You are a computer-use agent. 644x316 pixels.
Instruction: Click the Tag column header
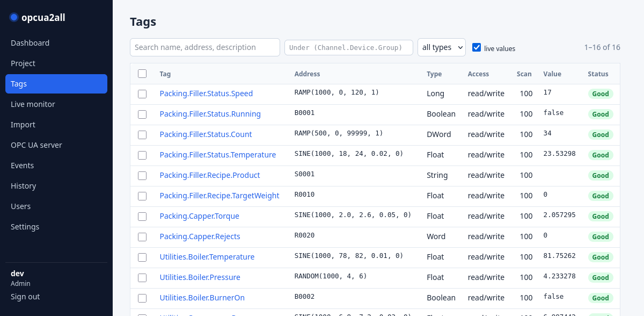coord(165,74)
